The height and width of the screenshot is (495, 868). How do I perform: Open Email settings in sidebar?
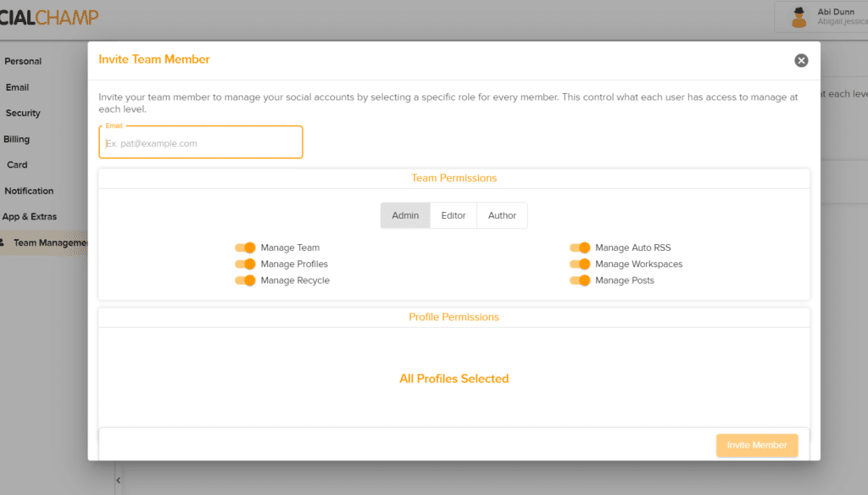(17, 87)
